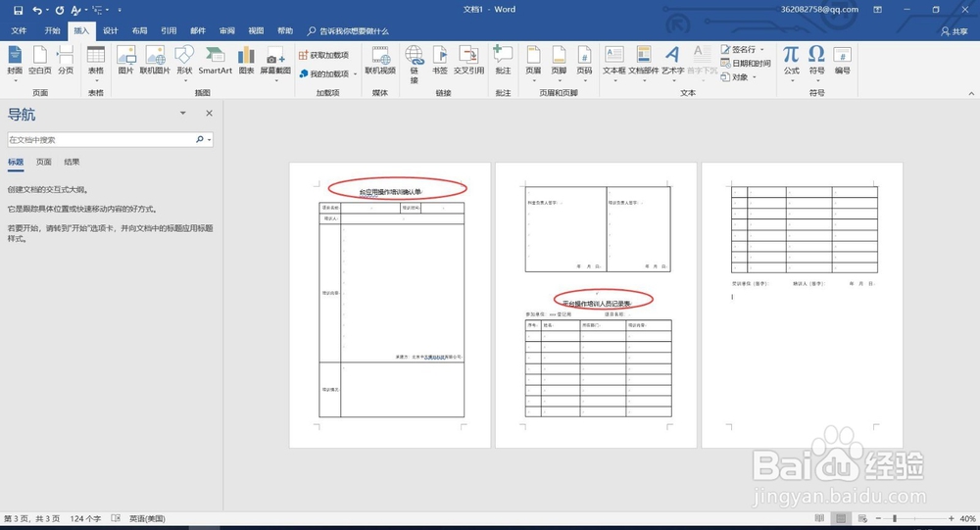Viewport: 980px width, 530px height.
Task: Insert a text box (文本框)
Action: pos(614,64)
